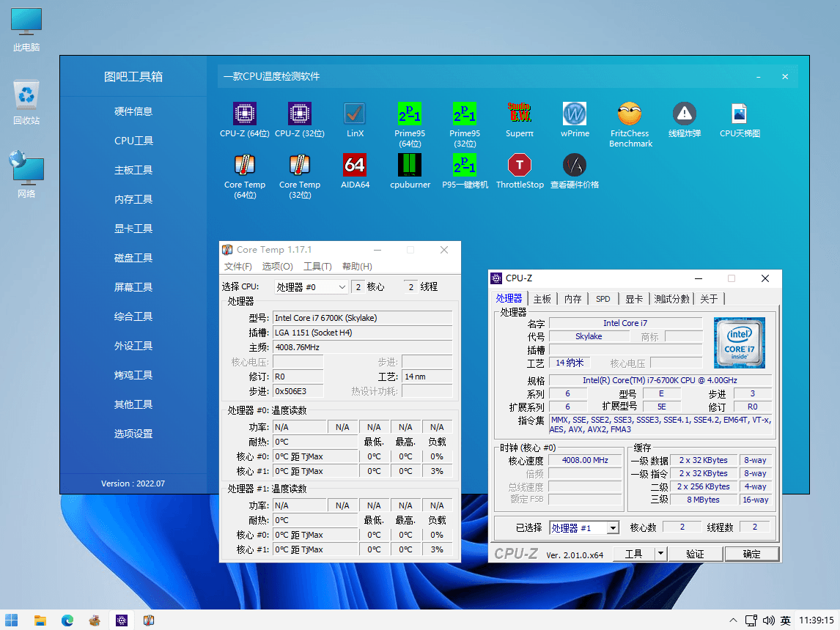Image resolution: width=840 pixels, height=630 pixels.
Task: Open FritzChess Benchmark icon
Action: click(630, 114)
